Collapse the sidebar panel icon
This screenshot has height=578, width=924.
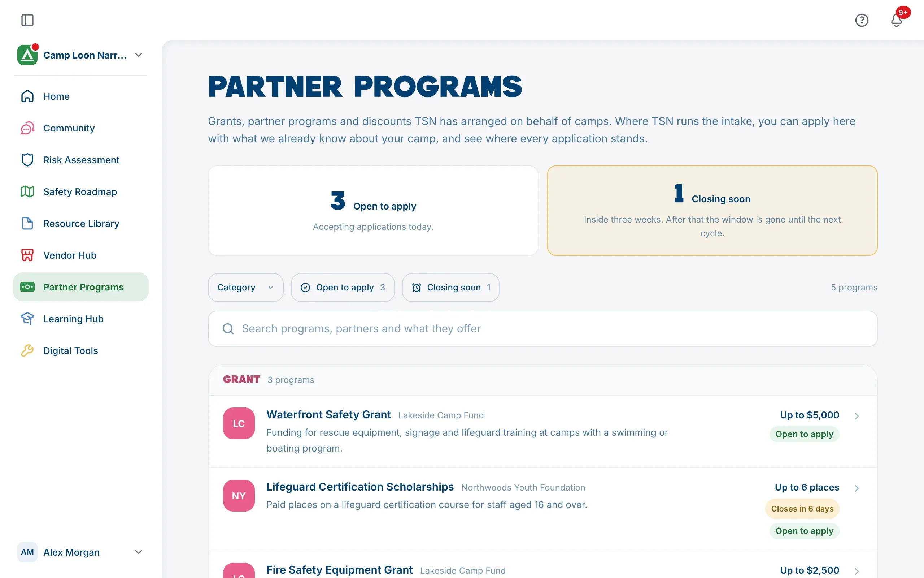click(27, 20)
